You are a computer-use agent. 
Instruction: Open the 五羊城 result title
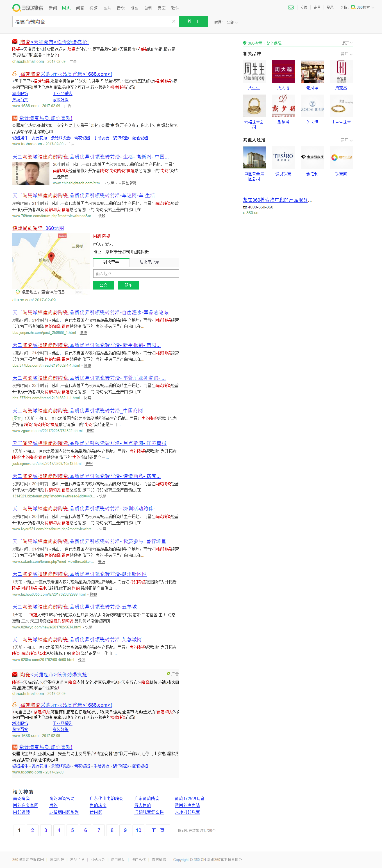coord(75,607)
